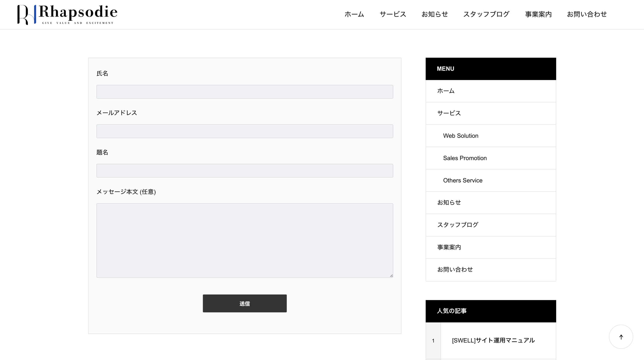This screenshot has width=644, height=360.
Task: Select 事業案内 in header navigation
Action: (x=538, y=14)
